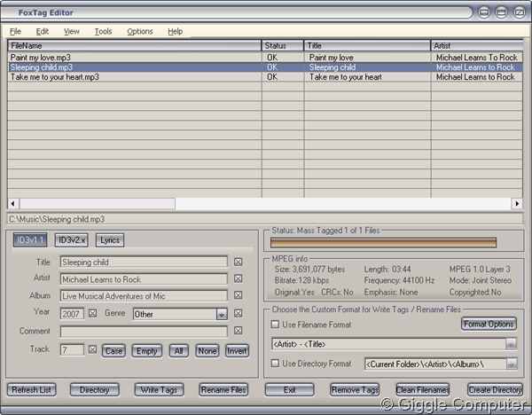The image size is (532, 415).
Task: Click the <Artist> - <Title> format field
Action: coord(389,344)
